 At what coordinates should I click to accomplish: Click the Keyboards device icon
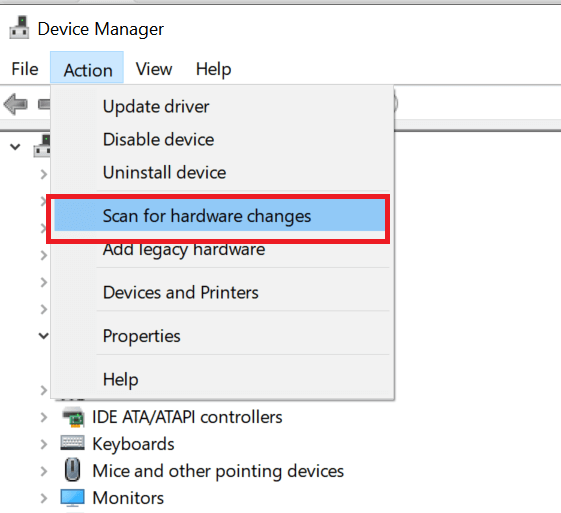73,443
